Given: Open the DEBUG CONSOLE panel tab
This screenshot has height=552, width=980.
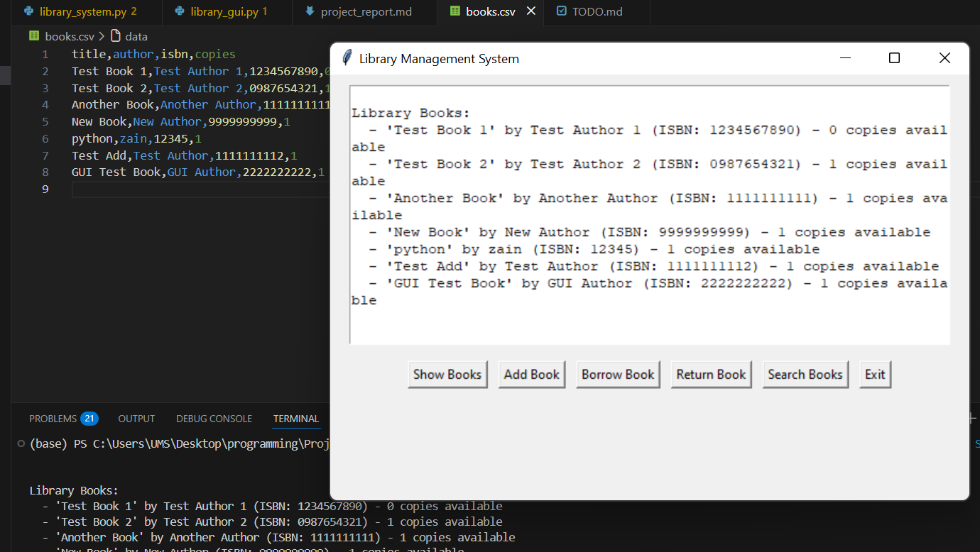Looking at the screenshot, I should click(214, 418).
